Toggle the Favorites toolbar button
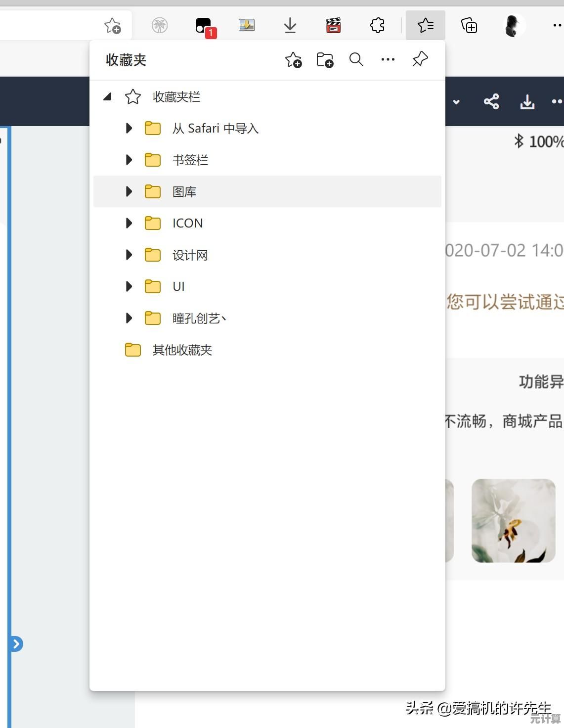The width and height of the screenshot is (564, 728). [425, 25]
